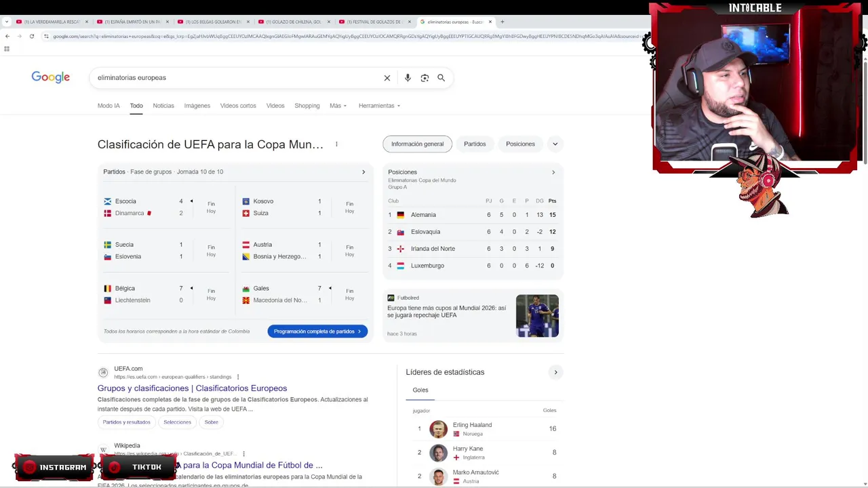This screenshot has height=488, width=868.
Task: Click the eliminatorias europeas search field
Action: [237, 78]
